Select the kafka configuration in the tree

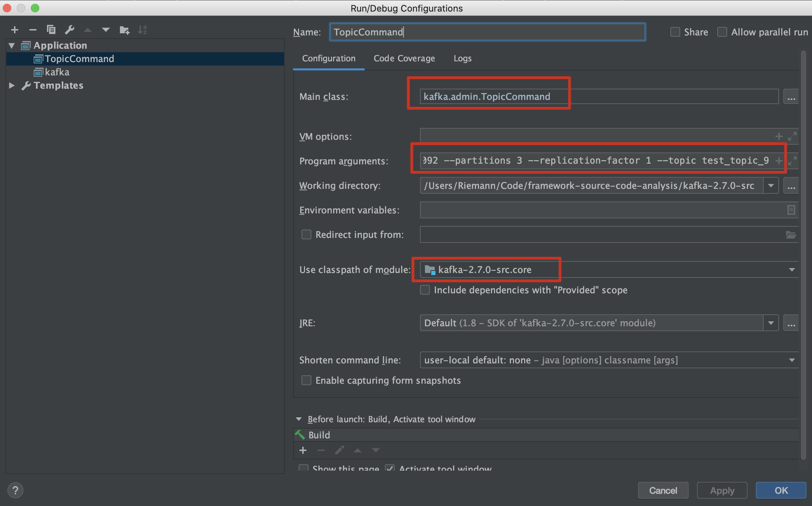57,72
